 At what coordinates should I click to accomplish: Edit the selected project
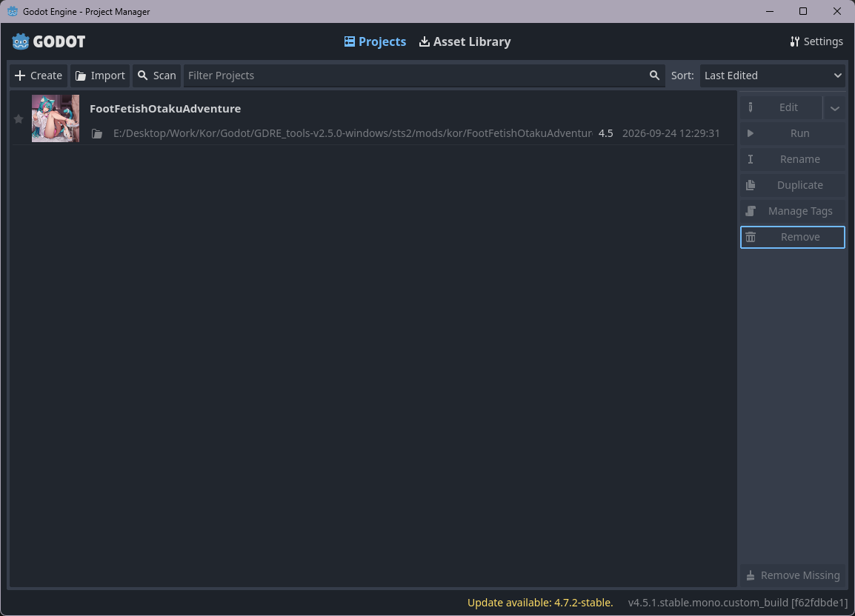point(781,107)
